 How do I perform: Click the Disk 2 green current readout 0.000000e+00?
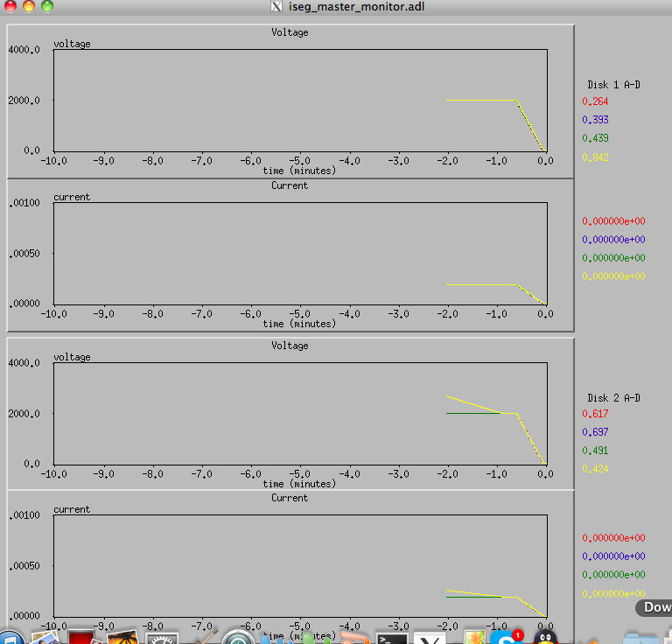click(x=613, y=575)
